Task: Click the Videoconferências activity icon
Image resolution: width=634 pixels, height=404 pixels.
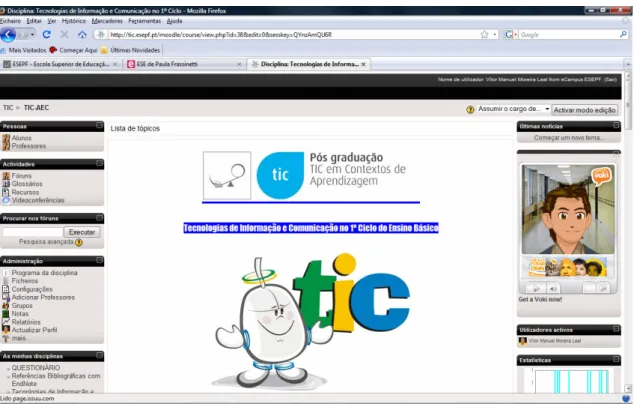Action: point(6,200)
